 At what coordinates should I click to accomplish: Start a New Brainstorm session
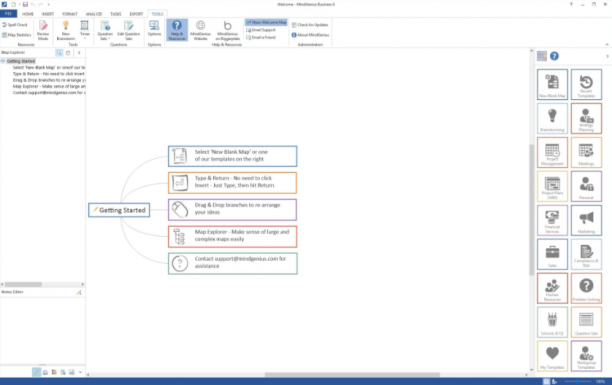pos(66,30)
